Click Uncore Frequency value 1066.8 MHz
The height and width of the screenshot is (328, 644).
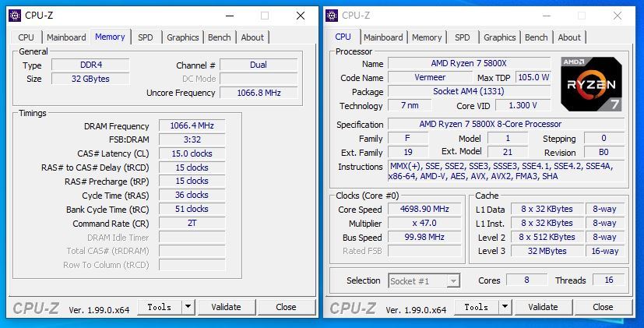click(259, 93)
